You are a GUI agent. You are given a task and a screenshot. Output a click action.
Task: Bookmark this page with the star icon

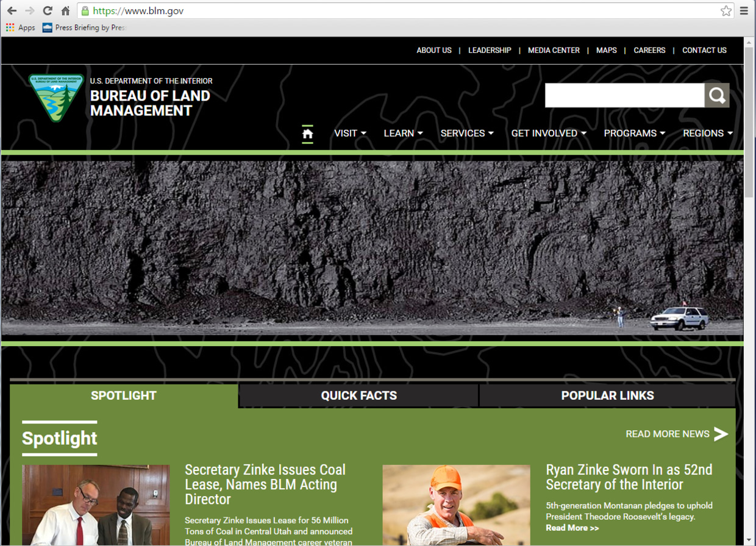coord(726,11)
